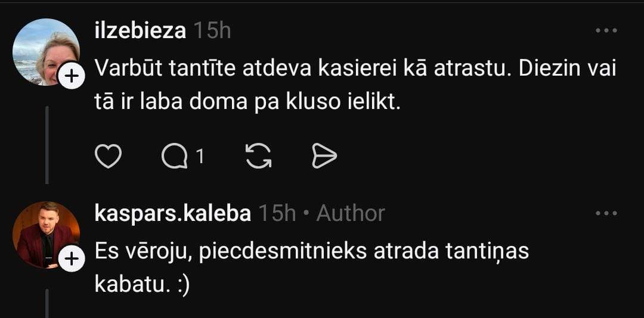Tap the reply speech bubble icon
644x318 pixels.
tap(174, 156)
